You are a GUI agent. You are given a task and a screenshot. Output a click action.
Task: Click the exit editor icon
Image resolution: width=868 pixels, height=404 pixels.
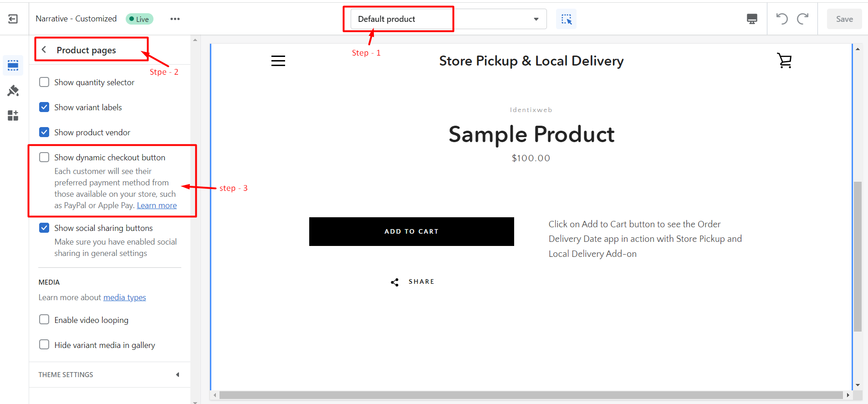click(13, 19)
